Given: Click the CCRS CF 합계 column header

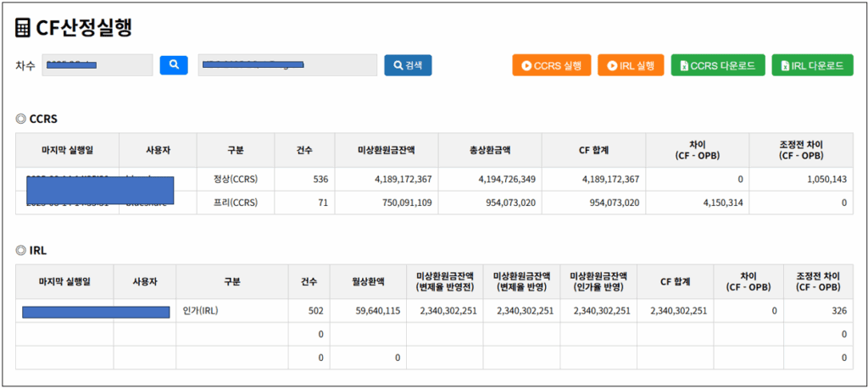Looking at the screenshot, I should (x=593, y=150).
